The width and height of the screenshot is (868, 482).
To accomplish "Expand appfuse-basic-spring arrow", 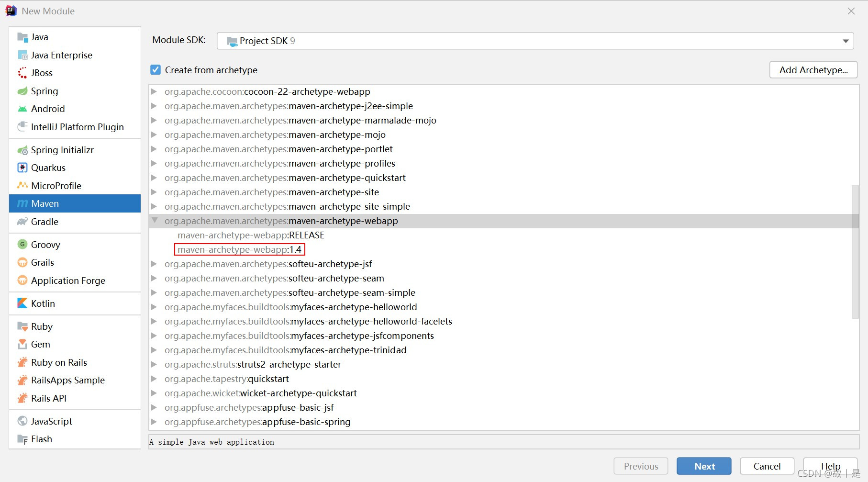I will point(154,422).
